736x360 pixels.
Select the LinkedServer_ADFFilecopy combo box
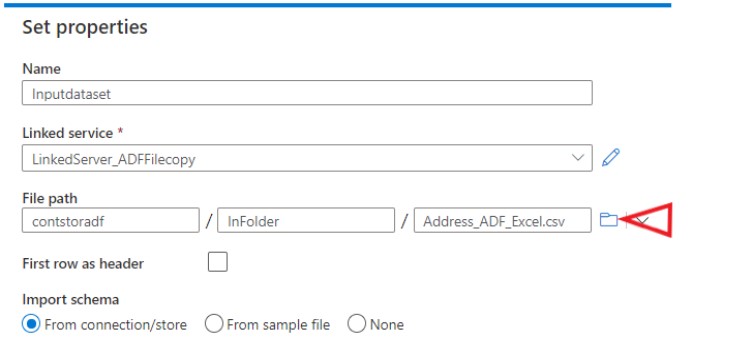click(x=307, y=158)
